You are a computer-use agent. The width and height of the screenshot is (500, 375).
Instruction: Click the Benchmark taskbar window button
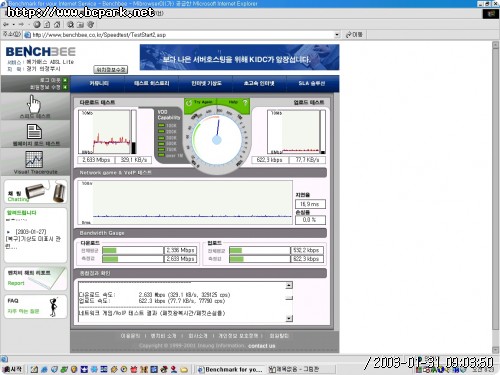(230, 369)
